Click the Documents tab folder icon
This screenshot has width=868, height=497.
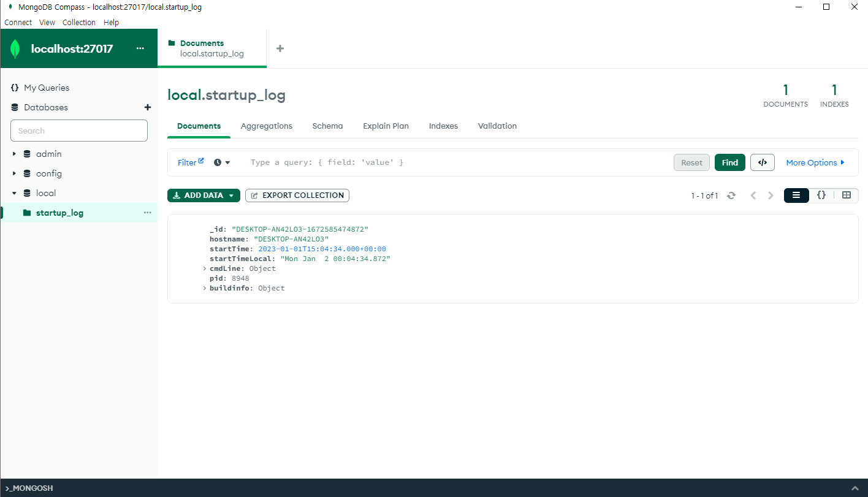click(x=172, y=43)
